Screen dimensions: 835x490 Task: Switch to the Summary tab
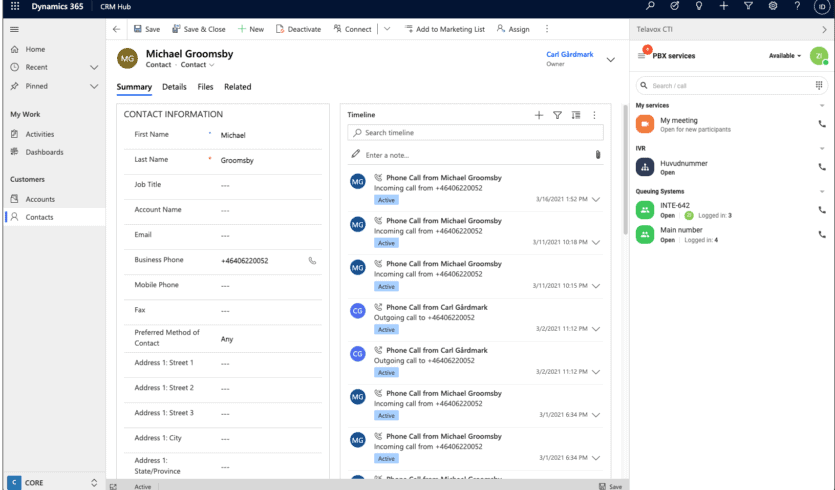134,87
